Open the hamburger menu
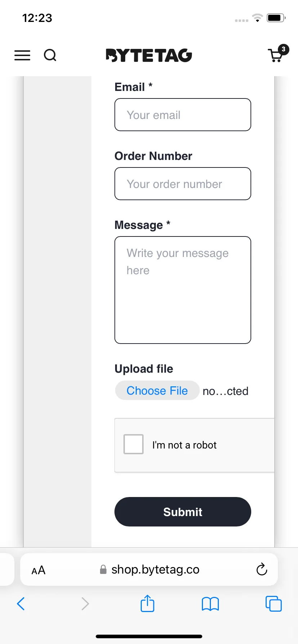The height and width of the screenshot is (644, 298). [x=22, y=55]
